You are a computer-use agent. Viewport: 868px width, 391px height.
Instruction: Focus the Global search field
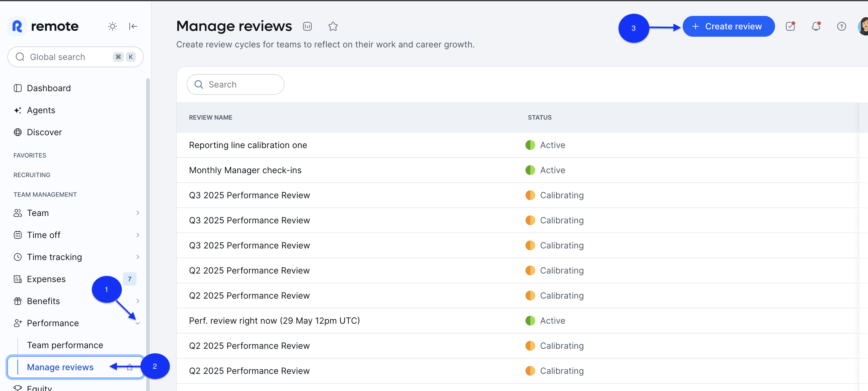coord(76,57)
